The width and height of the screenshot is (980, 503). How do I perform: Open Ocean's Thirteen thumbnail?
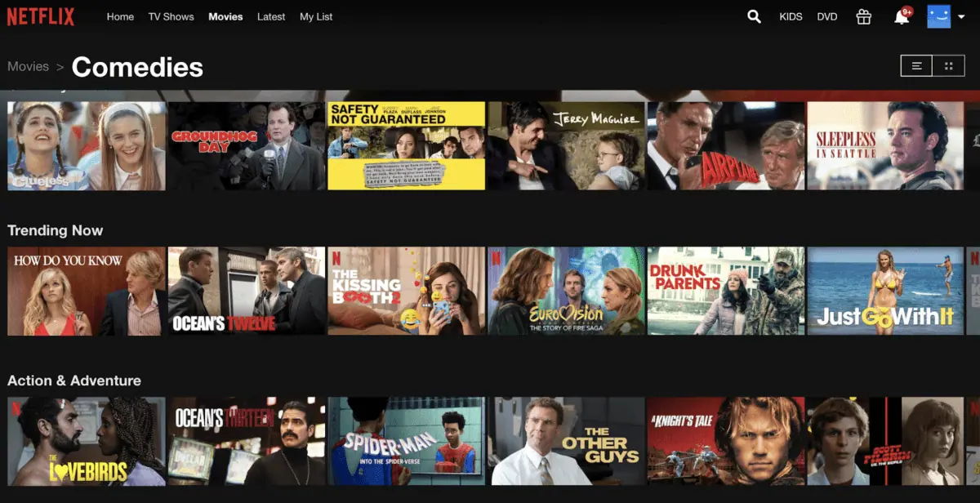pos(247,442)
